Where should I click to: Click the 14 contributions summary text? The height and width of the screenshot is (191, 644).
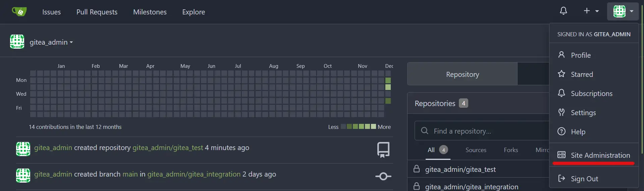(x=75, y=127)
